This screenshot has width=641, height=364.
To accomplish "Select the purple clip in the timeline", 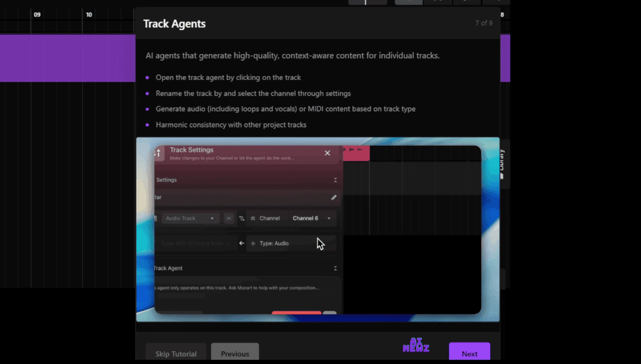I will 67,57.
